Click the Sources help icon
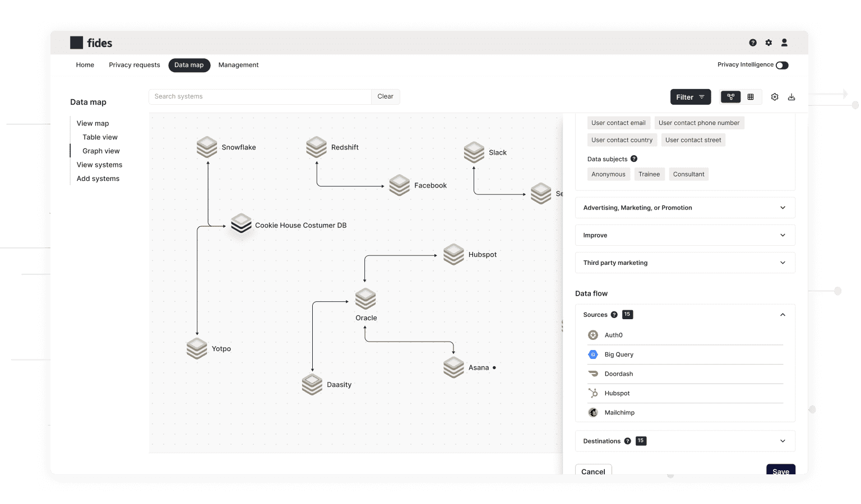The width and height of the screenshot is (861, 504). (614, 315)
